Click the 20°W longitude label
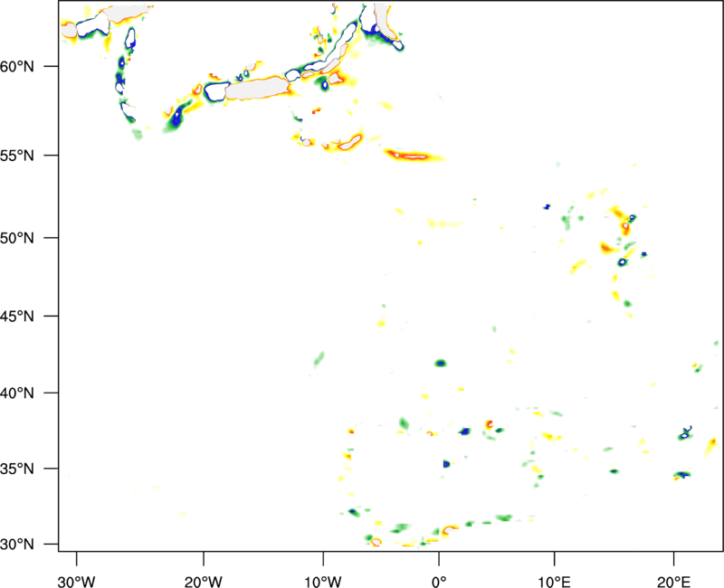724x588 pixels. click(x=203, y=582)
